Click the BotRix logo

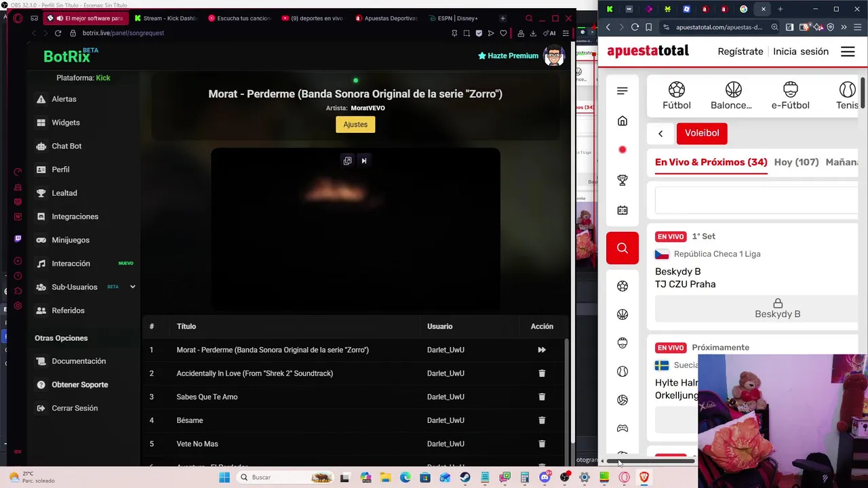(x=71, y=56)
